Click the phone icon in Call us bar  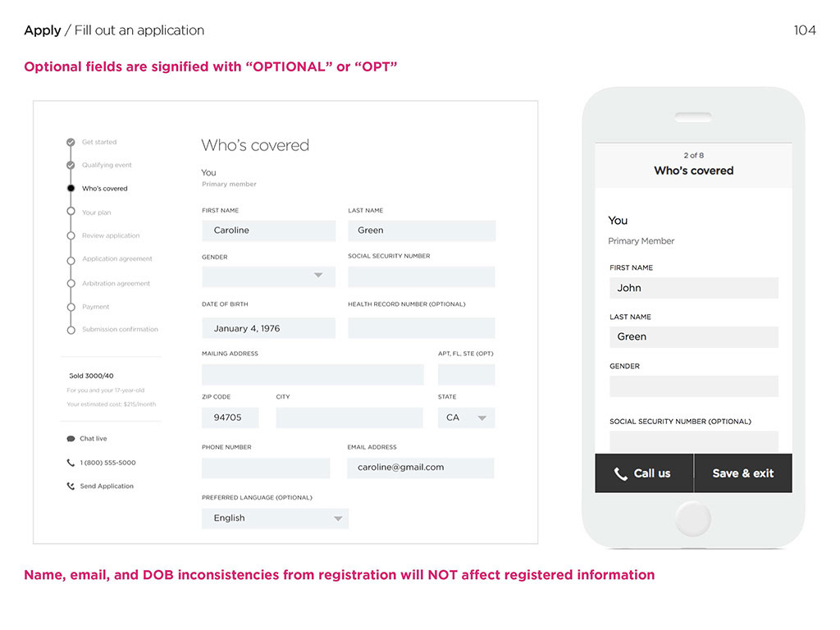click(620, 473)
